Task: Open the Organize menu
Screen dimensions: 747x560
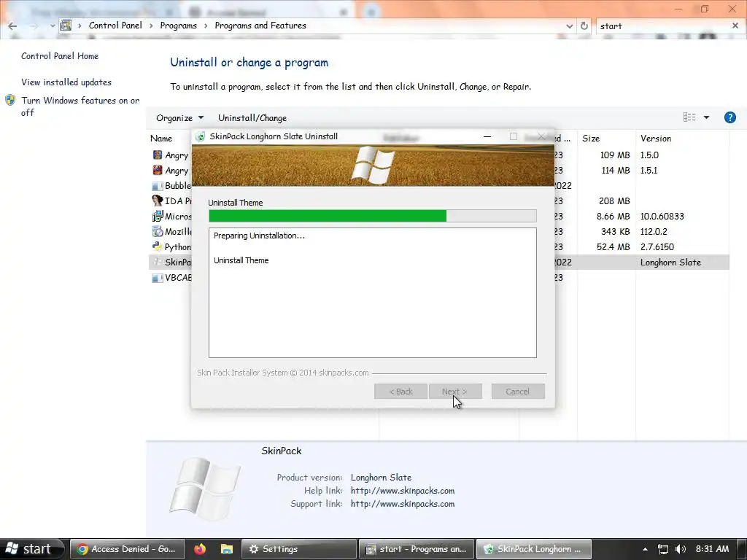Action: tap(179, 117)
